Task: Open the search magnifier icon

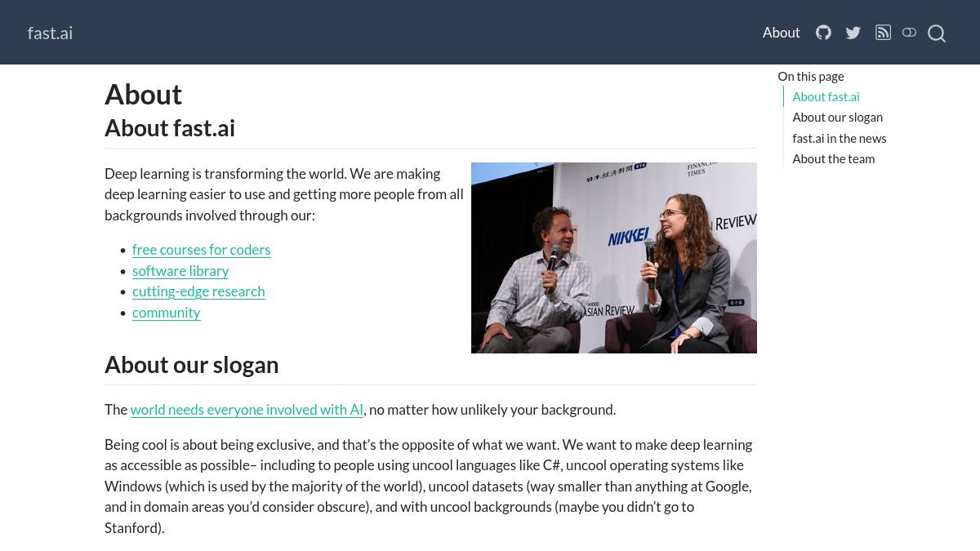Action: [937, 33]
